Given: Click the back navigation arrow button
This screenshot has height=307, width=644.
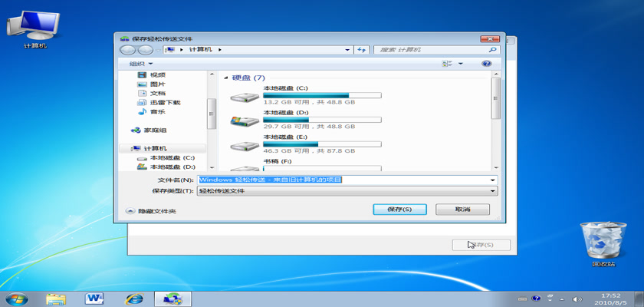Looking at the screenshot, I should [x=127, y=50].
